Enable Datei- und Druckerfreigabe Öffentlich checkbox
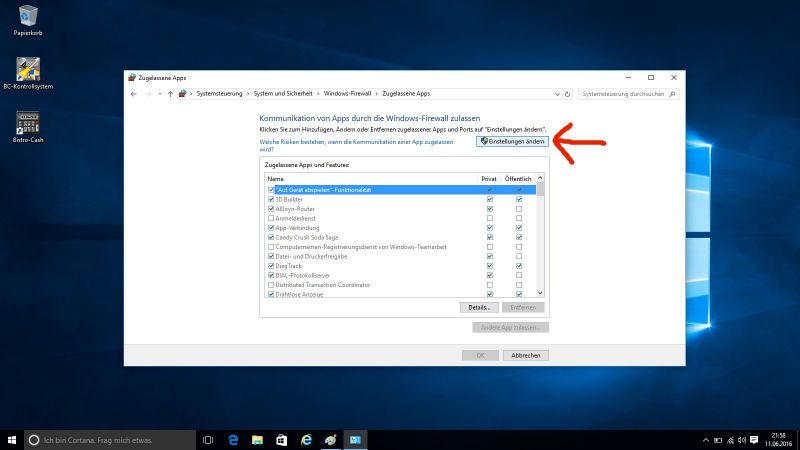 [519, 256]
